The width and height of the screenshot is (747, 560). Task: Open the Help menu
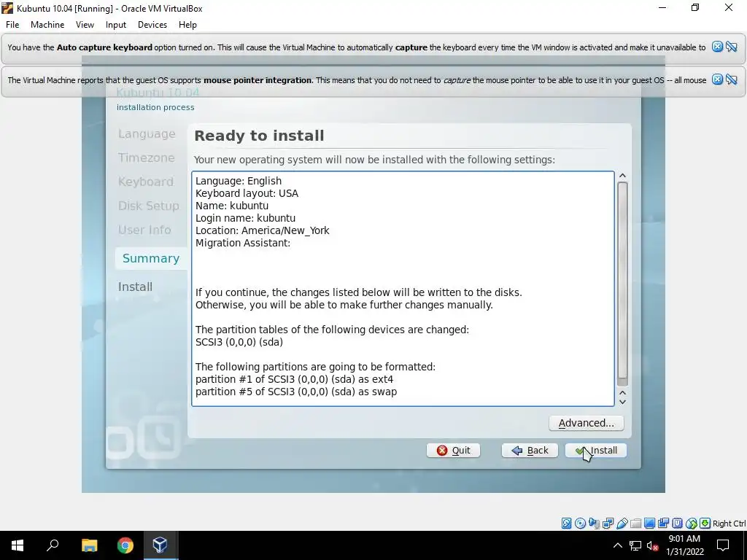(x=187, y=25)
